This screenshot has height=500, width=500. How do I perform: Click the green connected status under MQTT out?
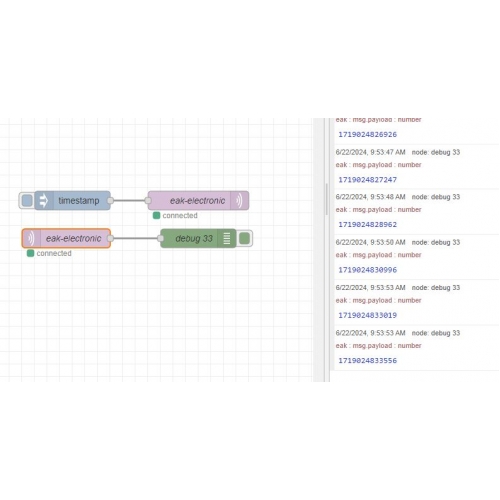175,216
